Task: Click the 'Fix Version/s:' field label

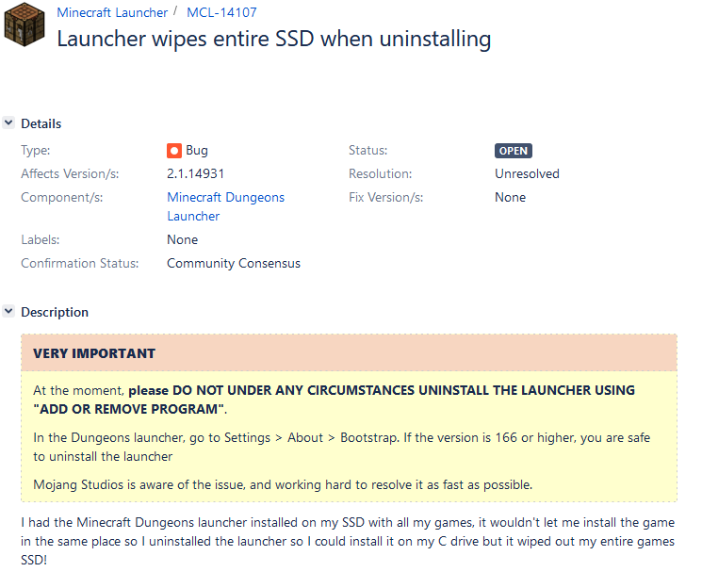Action: 386,198
